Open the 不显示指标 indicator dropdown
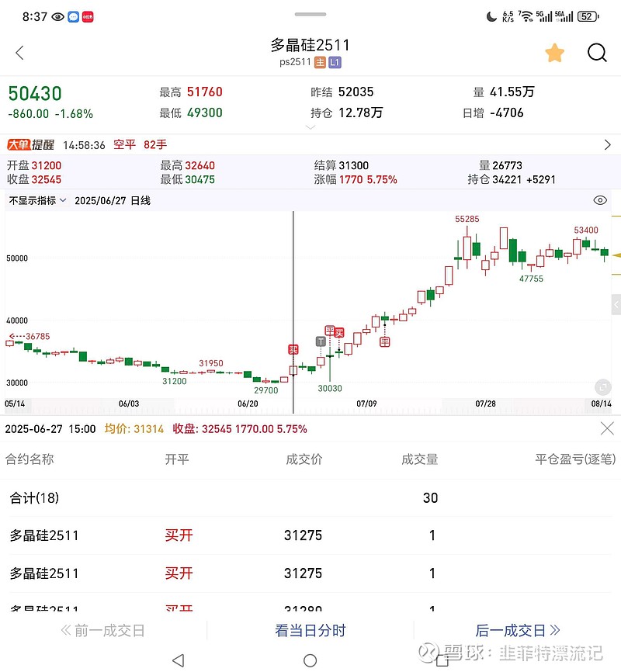Image resolution: width=621 pixels, height=672 pixels. point(37,200)
